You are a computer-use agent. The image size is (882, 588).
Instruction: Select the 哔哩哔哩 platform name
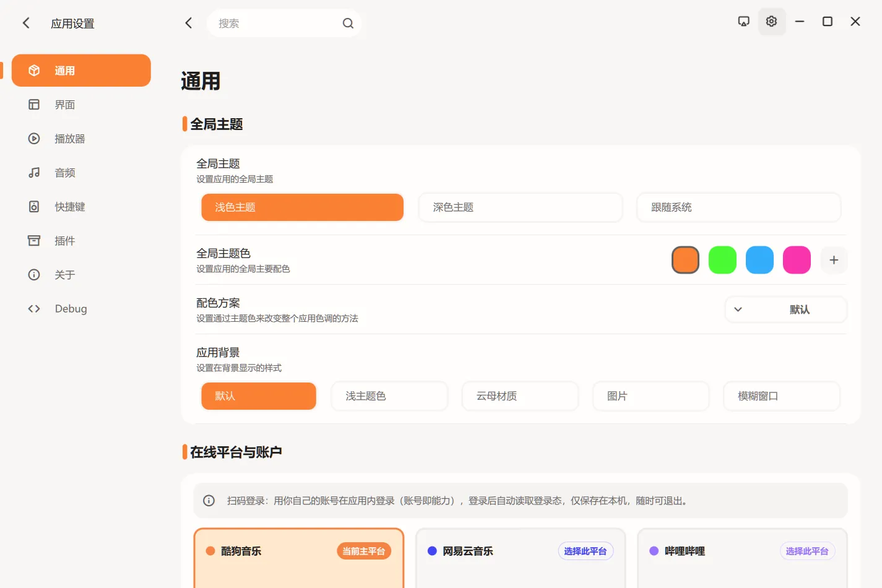pos(685,551)
